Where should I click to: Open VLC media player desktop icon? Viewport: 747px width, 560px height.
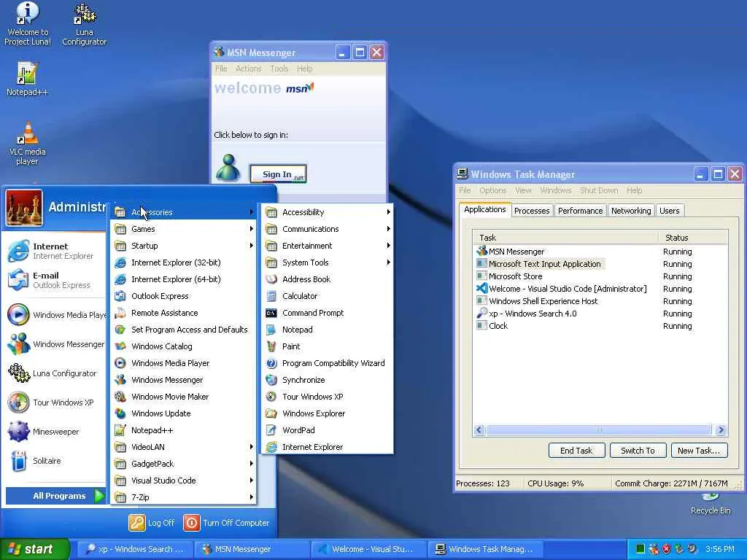click(27, 144)
